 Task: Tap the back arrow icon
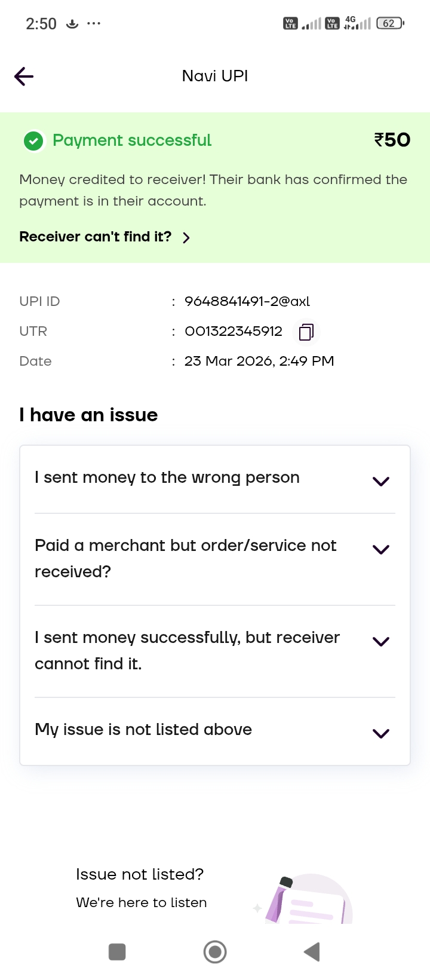24,76
